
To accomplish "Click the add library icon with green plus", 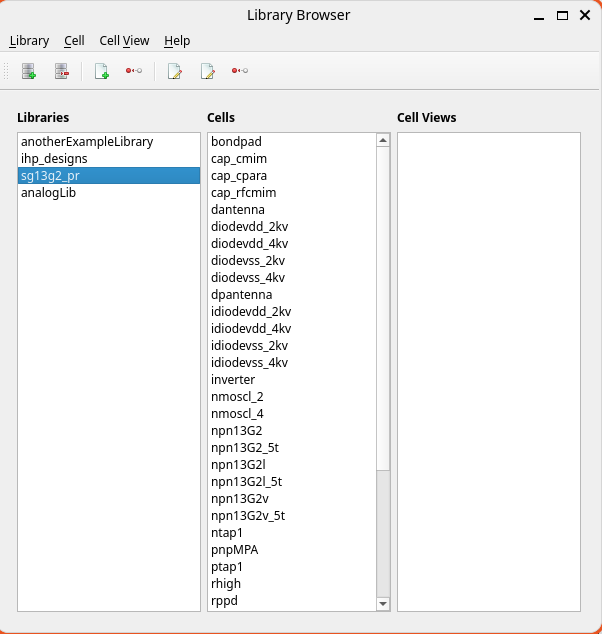I will point(29,71).
